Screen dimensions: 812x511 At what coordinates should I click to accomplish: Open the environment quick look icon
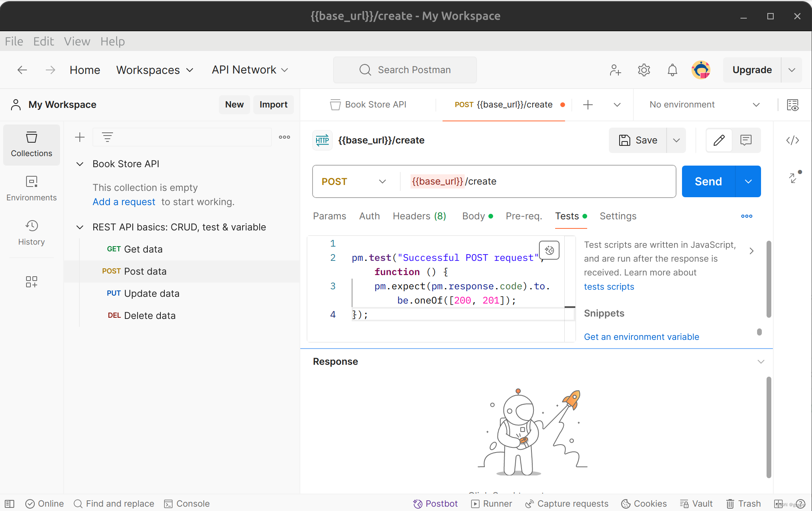coord(793,105)
